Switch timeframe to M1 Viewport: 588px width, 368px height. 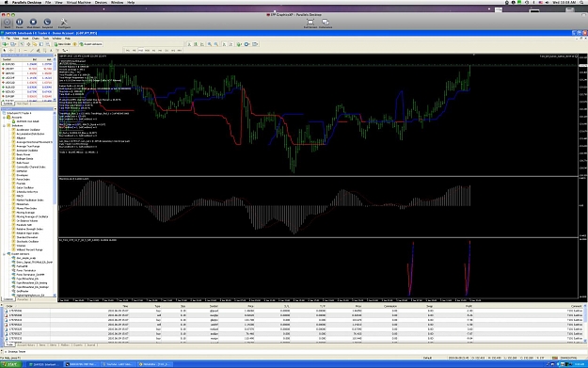(x=128, y=50)
